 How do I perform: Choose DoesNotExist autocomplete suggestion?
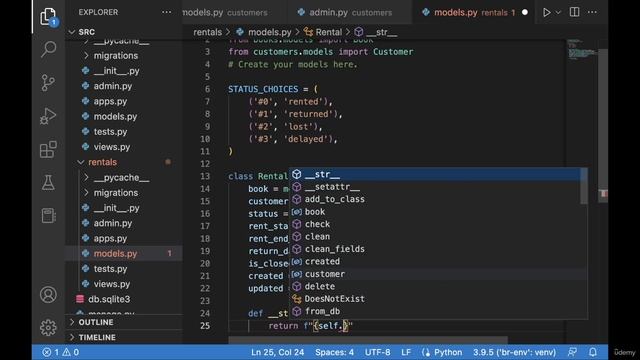(x=435, y=299)
